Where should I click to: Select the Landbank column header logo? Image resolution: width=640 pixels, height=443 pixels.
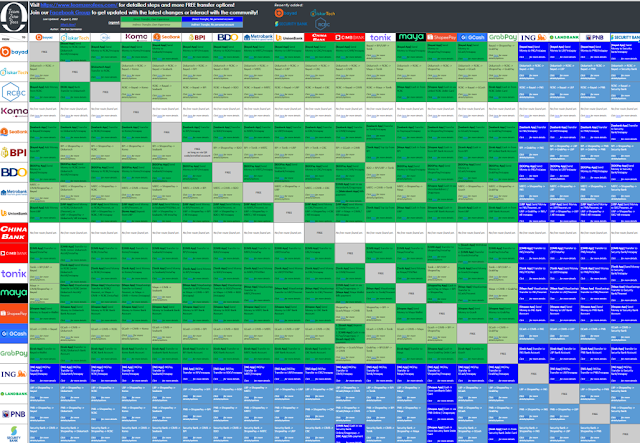564,37
